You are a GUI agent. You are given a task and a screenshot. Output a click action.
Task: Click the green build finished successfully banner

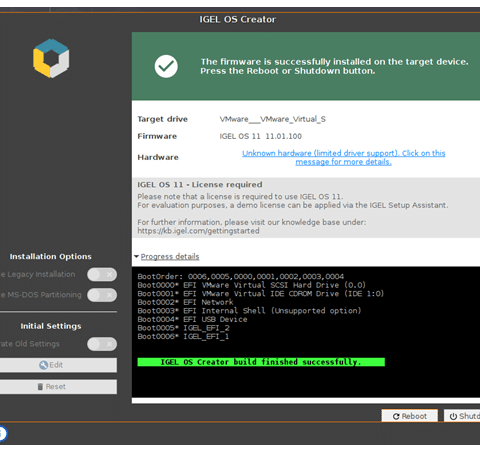coord(261,362)
